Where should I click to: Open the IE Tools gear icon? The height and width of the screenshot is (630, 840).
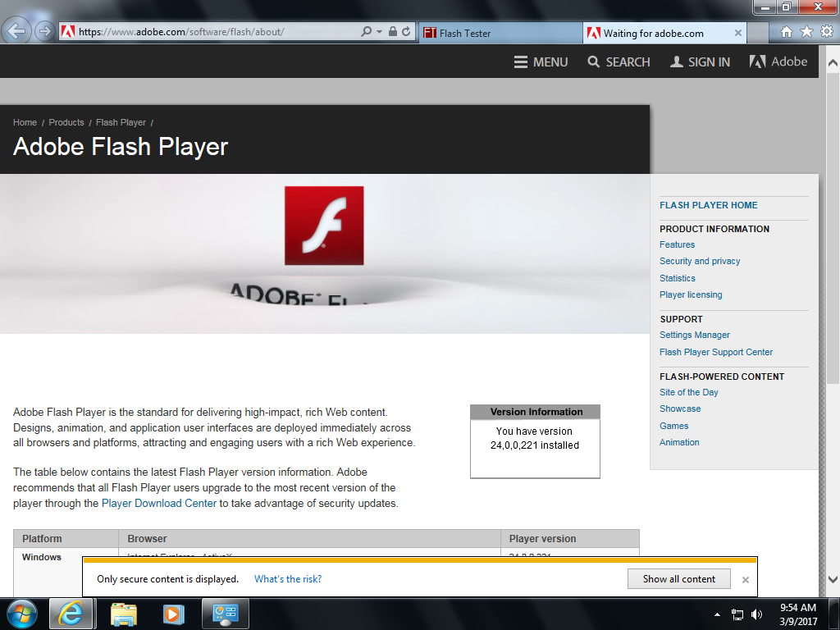827,32
